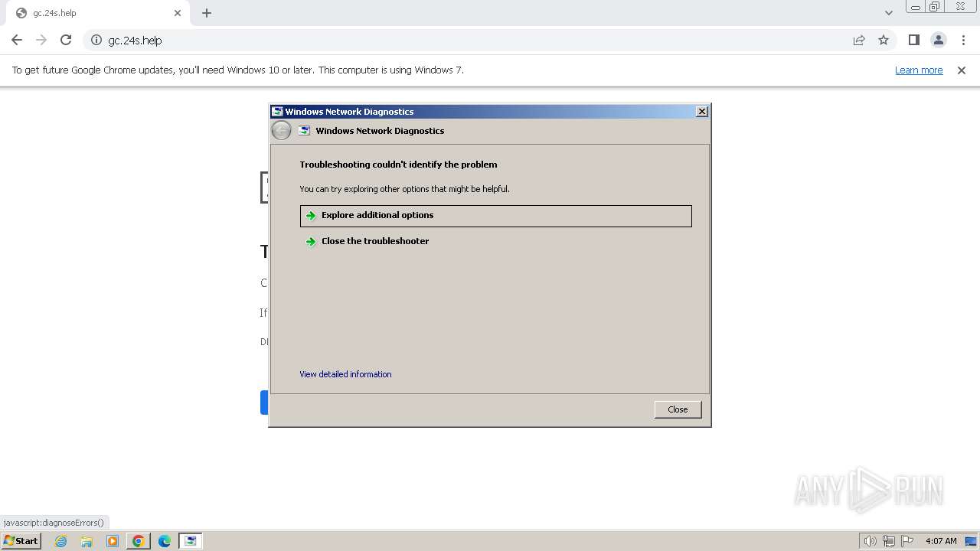
Task: Choose Close the troubleshooter
Action: [495, 241]
